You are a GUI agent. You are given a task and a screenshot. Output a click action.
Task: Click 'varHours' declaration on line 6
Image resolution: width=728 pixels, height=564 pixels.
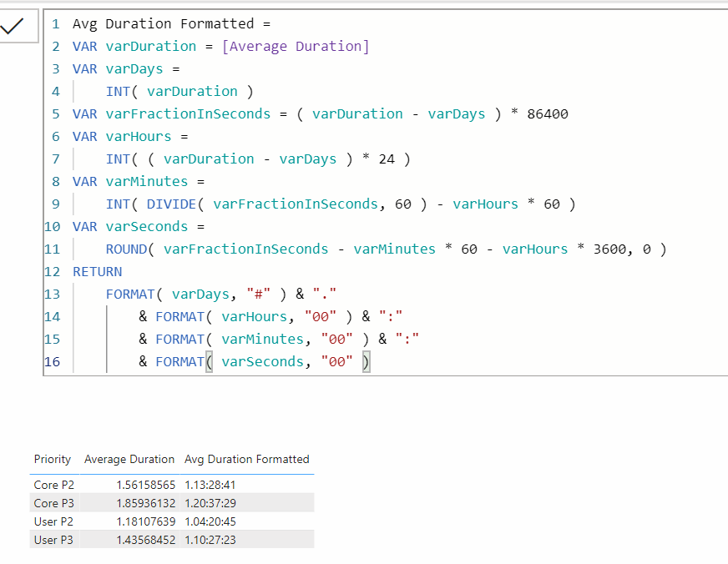pyautogui.click(x=139, y=137)
